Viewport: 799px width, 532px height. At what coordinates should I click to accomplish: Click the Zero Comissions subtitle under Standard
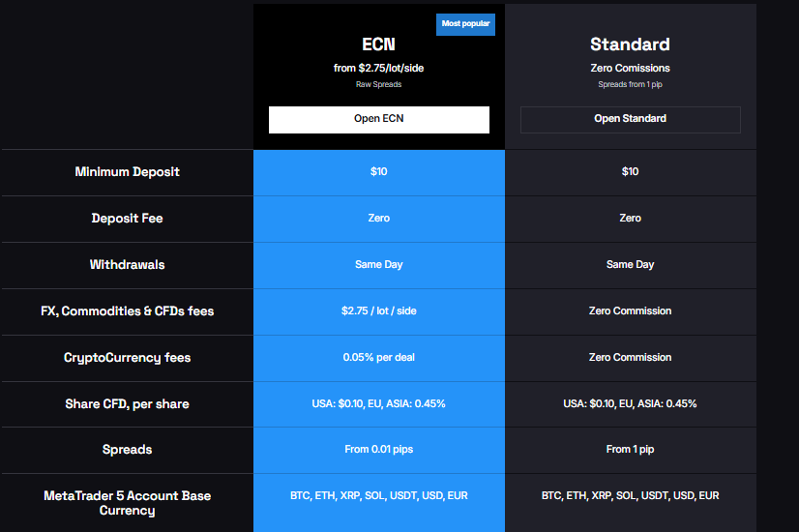[630, 69]
